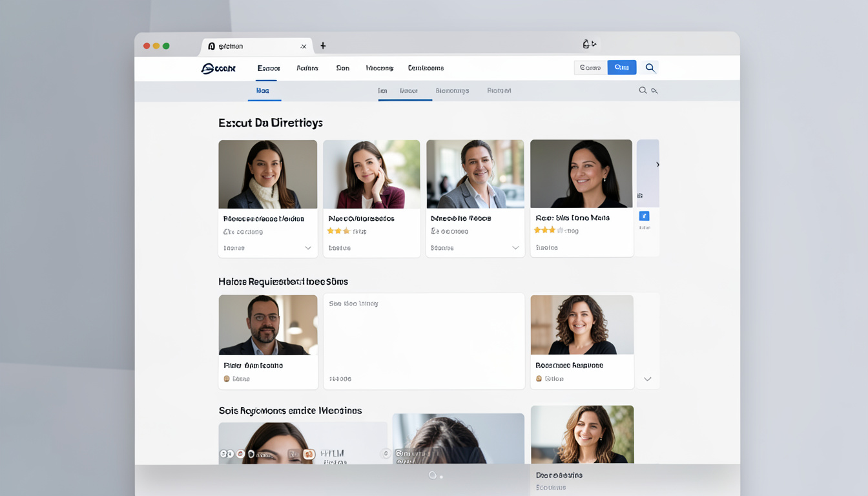Click the loading circle at the bottom center

433,475
